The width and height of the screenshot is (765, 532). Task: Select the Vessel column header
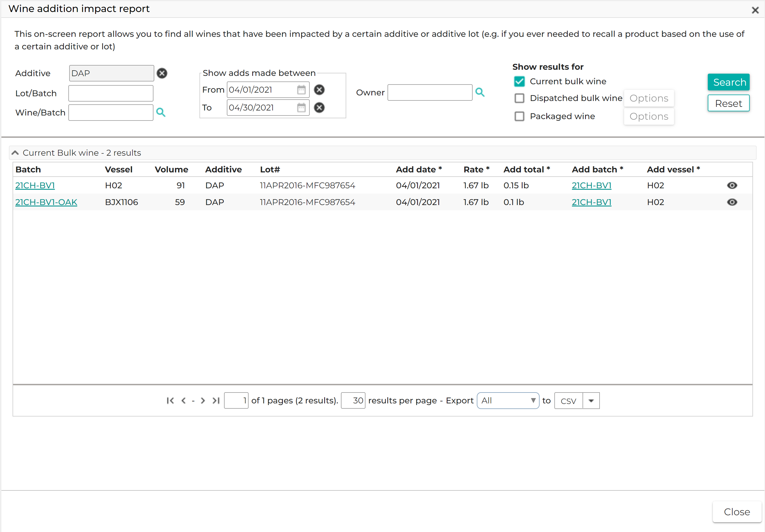119,170
